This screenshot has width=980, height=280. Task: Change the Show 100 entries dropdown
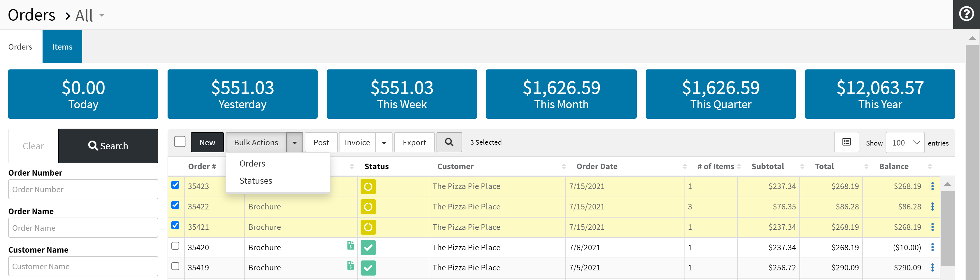[905, 142]
